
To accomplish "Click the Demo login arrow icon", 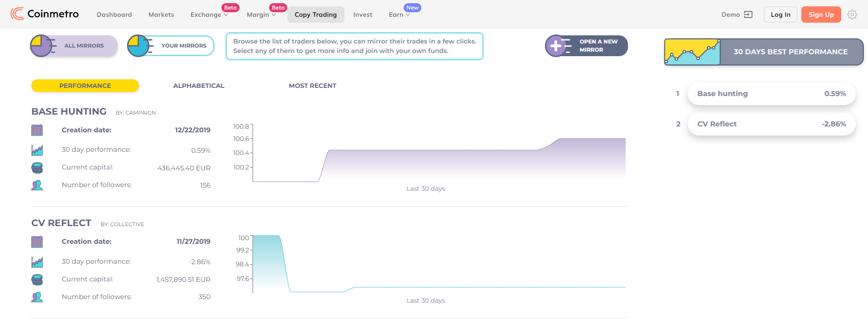I will point(748,14).
